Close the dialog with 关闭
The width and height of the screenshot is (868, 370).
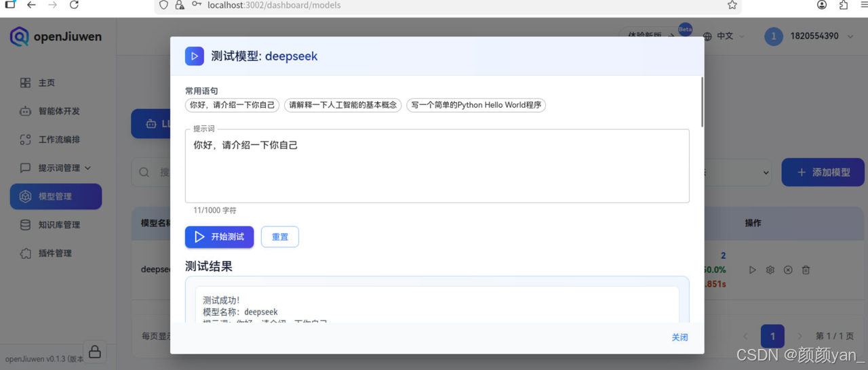(x=679, y=337)
